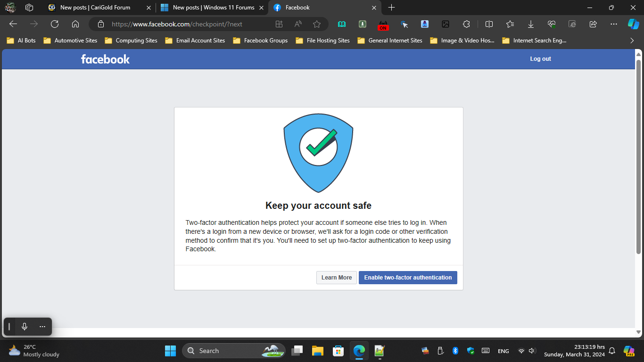Click the Internet Explorer mode icon
Image resolution: width=644 pixels, height=362 pixels.
(x=572, y=24)
